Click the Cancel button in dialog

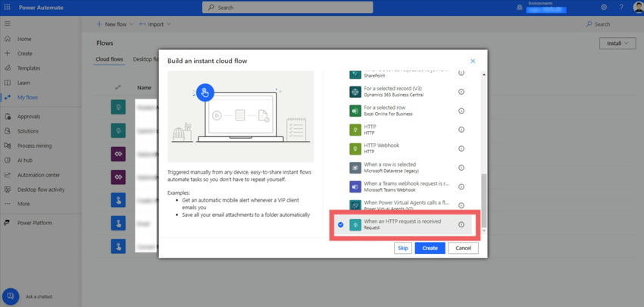click(x=463, y=248)
